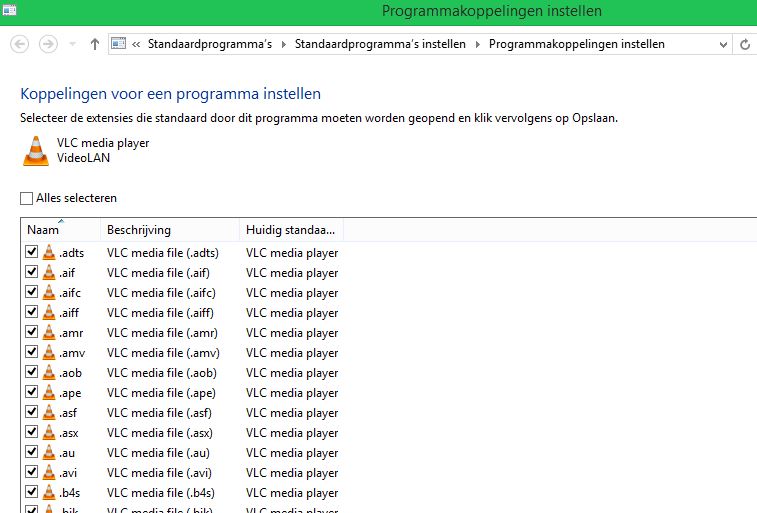This screenshot has height=513, width=757.
Task: Open Standaardprogramma's breadcrumb
Action: click(210, 44)
